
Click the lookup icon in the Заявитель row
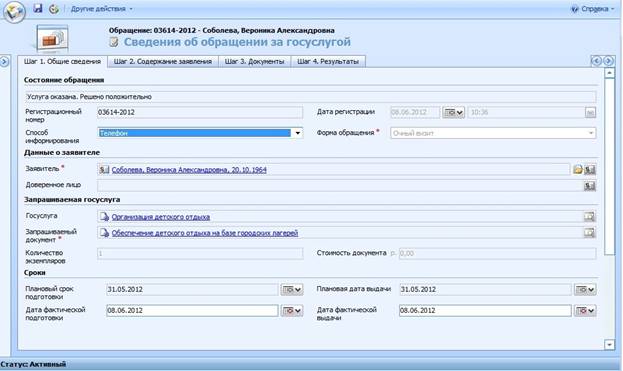point(590,170)
